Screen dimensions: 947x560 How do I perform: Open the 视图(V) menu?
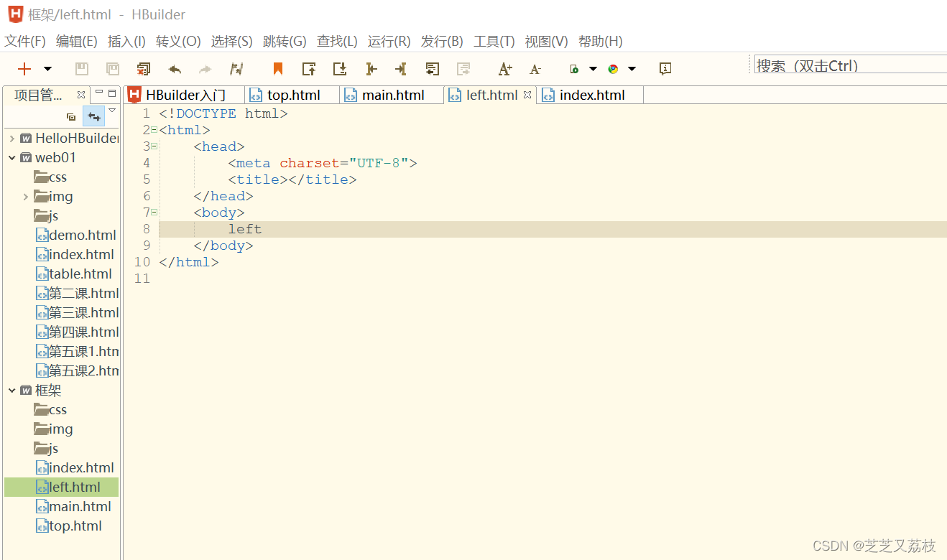546,42
